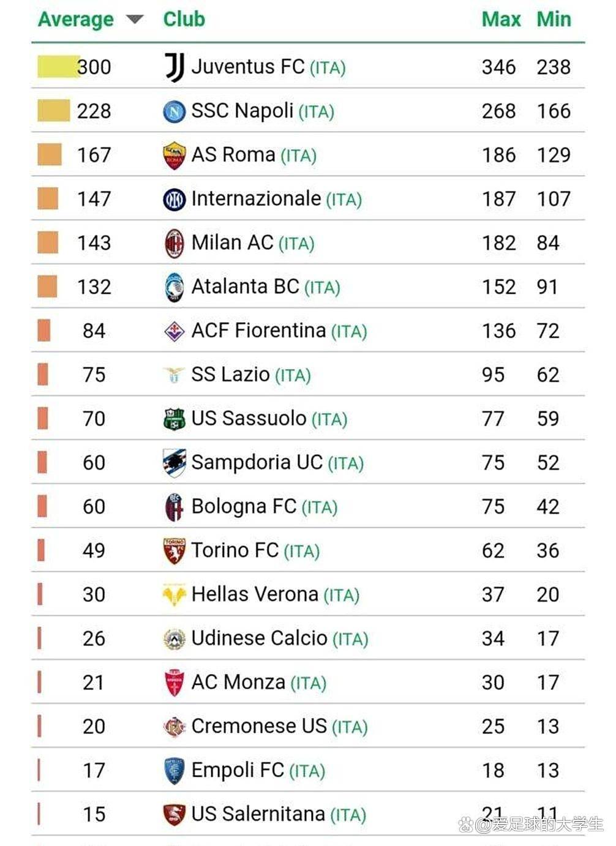Open the Udinese Calcio club link

click(259, 638)
